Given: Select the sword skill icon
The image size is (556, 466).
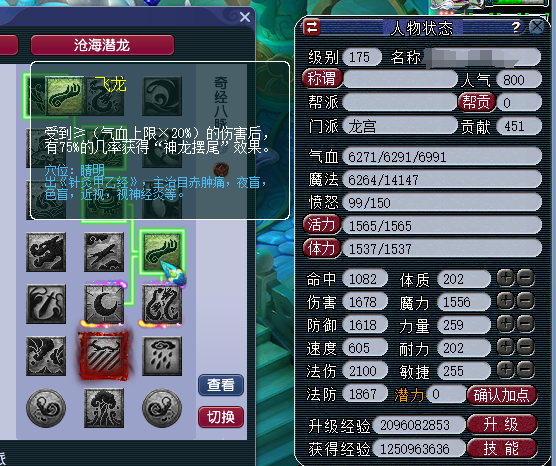Looking at the screenshot, I should (46, 304).
